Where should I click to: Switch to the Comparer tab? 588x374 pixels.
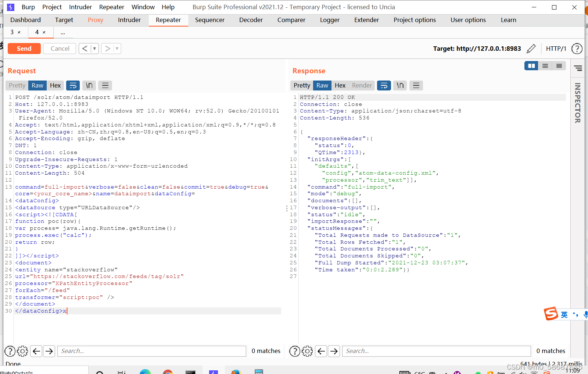point(291,20)
